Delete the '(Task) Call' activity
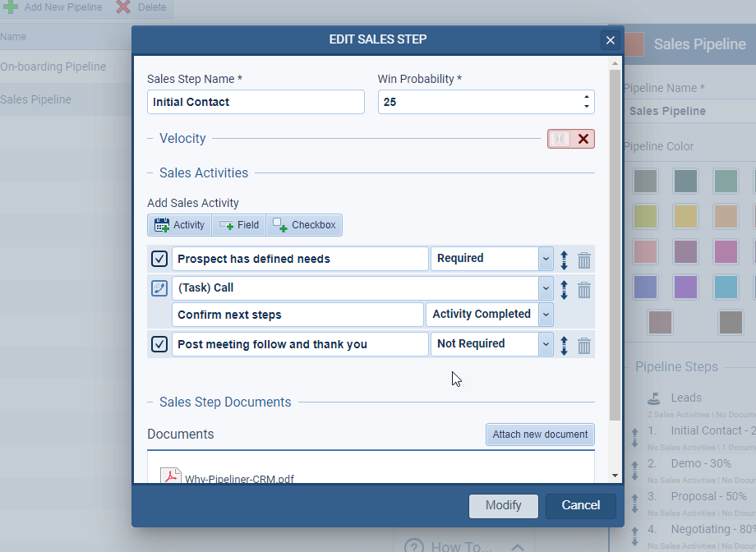The width and height of the screenshot is (756, 552). tap(583, 289)
